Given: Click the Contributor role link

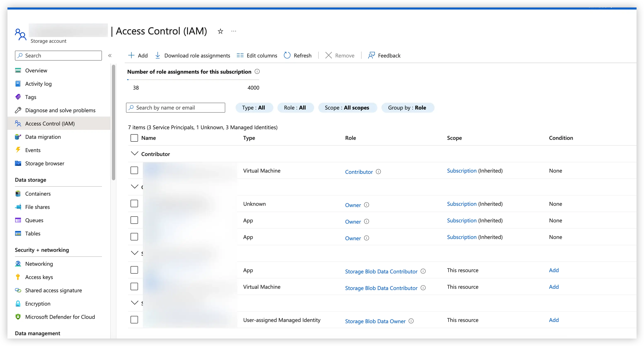Looking at the screenshot, I should coord(359,172).
